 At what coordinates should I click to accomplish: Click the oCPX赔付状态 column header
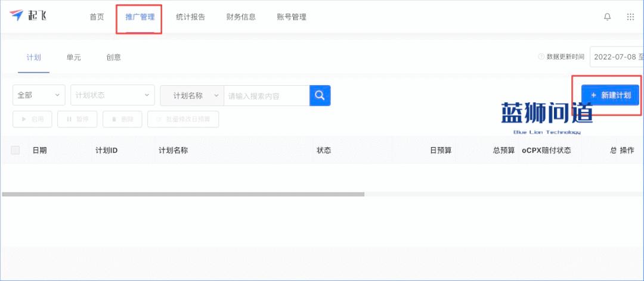tap(546, 151)
